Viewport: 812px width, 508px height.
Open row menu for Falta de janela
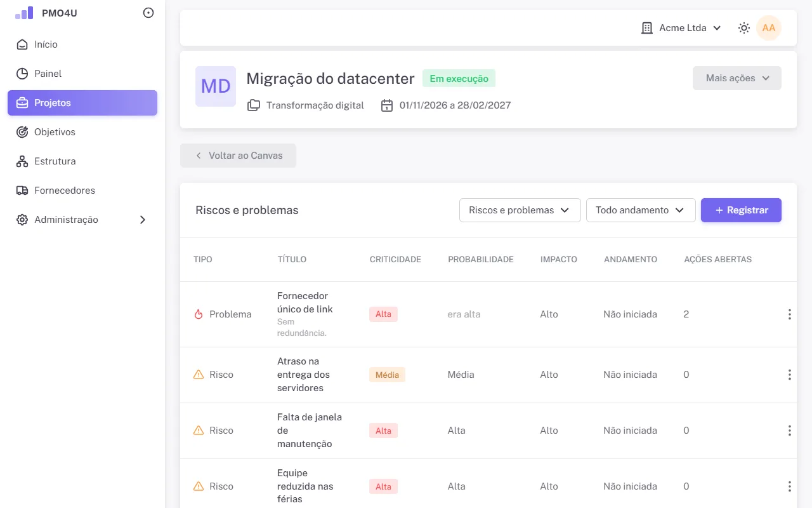click(789, 431)
